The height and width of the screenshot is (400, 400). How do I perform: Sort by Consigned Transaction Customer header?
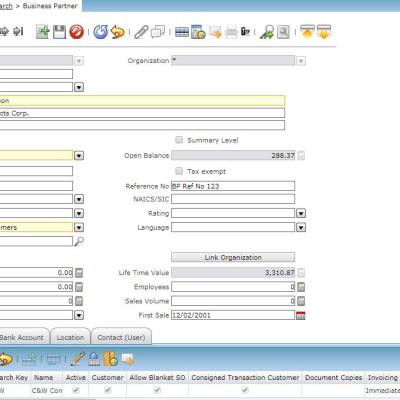245,378
